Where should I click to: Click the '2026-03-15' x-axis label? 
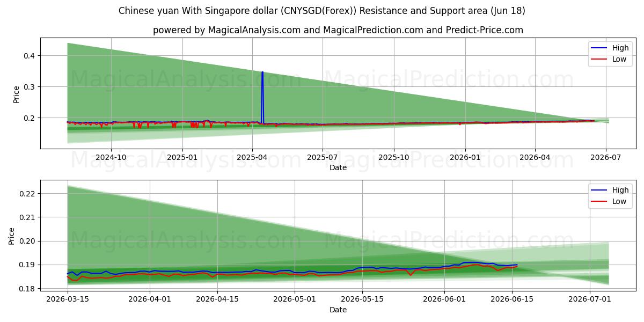[67, 300]
